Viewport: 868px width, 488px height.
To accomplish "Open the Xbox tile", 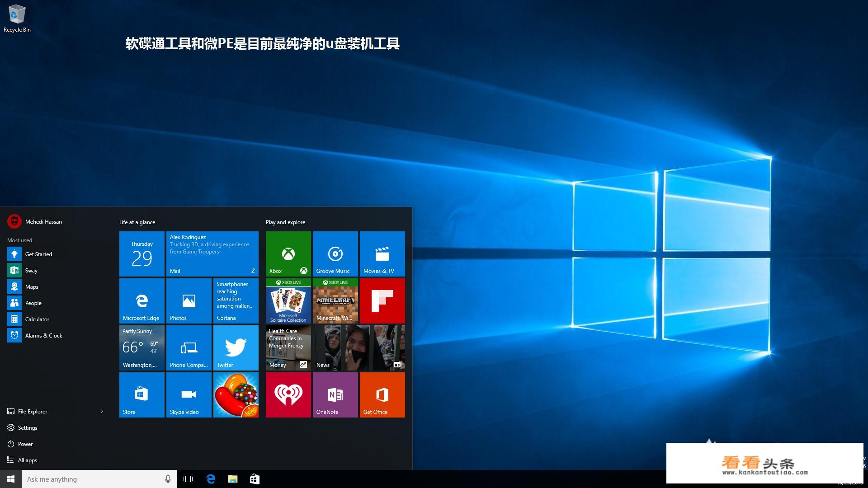I will click(288, 254).
